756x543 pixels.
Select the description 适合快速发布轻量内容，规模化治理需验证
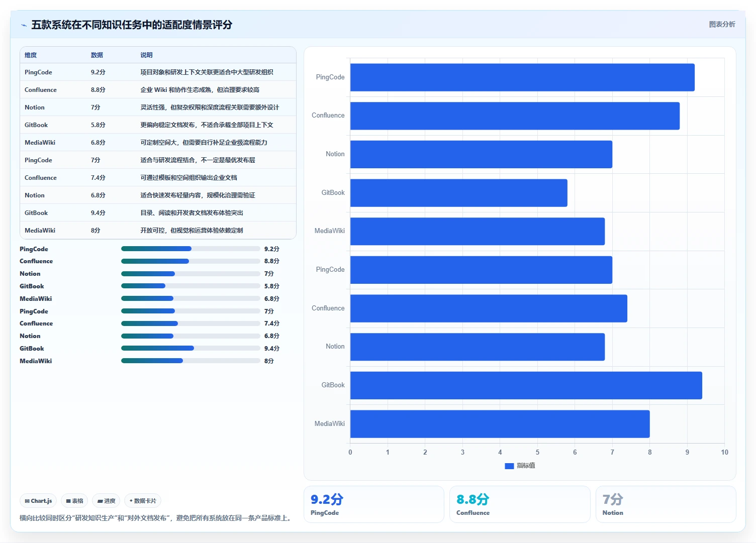click(198, 195)
